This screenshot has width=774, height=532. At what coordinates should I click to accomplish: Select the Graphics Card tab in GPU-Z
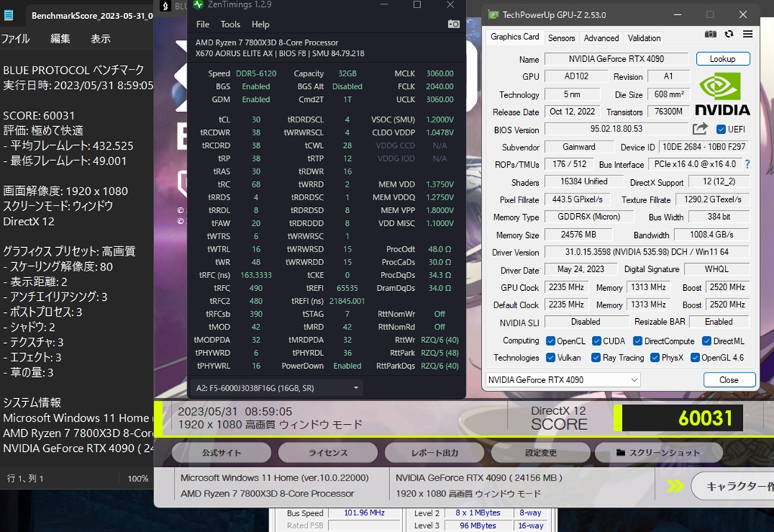coord(515,37)
